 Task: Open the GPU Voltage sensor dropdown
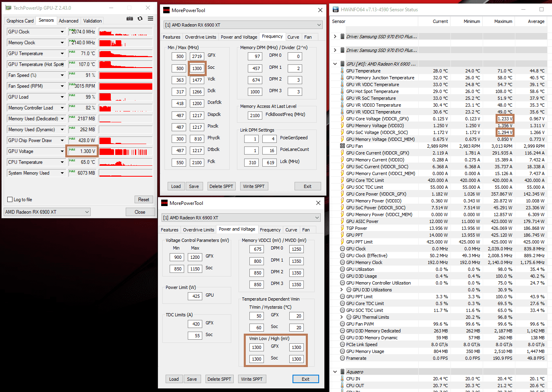(x=62, y=151)
